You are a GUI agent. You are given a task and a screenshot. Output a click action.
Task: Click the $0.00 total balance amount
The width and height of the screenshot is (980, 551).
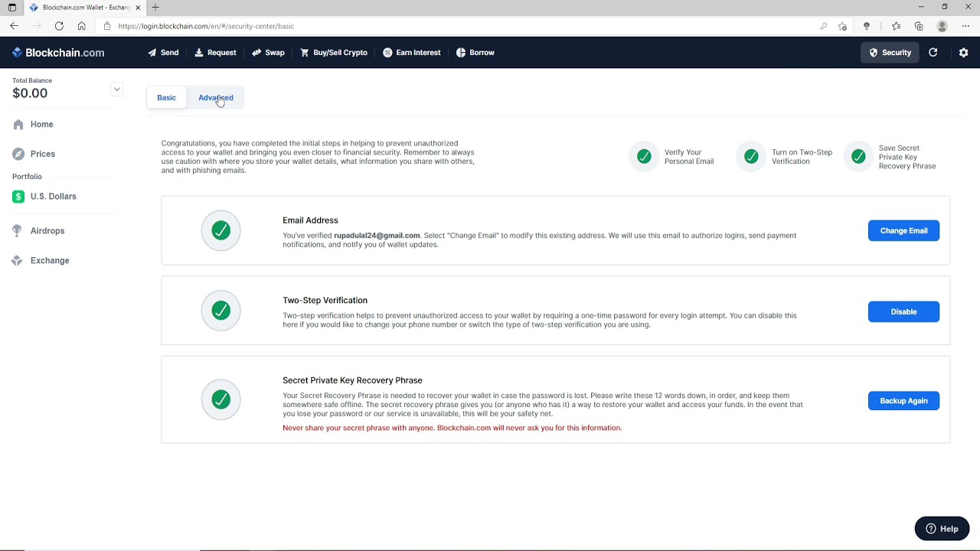30,93
